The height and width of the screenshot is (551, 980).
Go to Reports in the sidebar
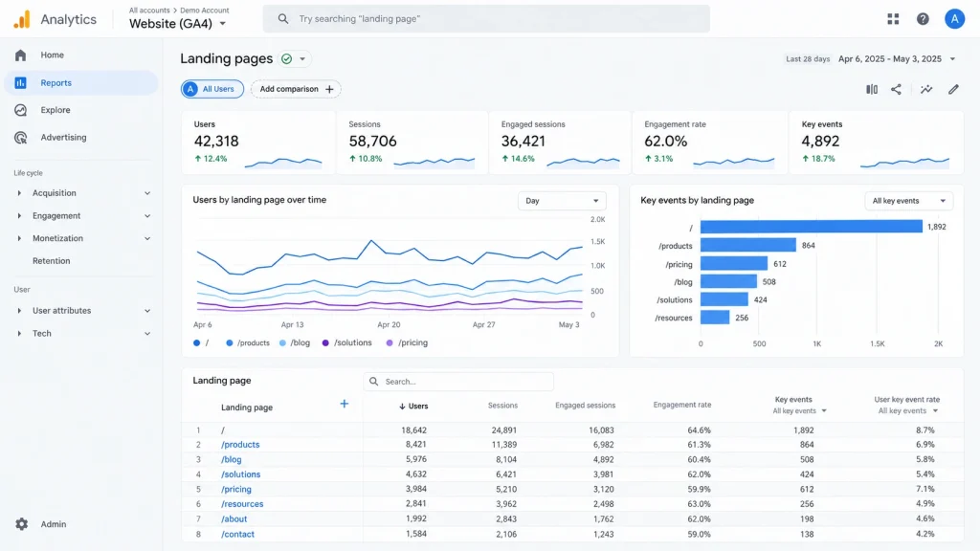81,82
